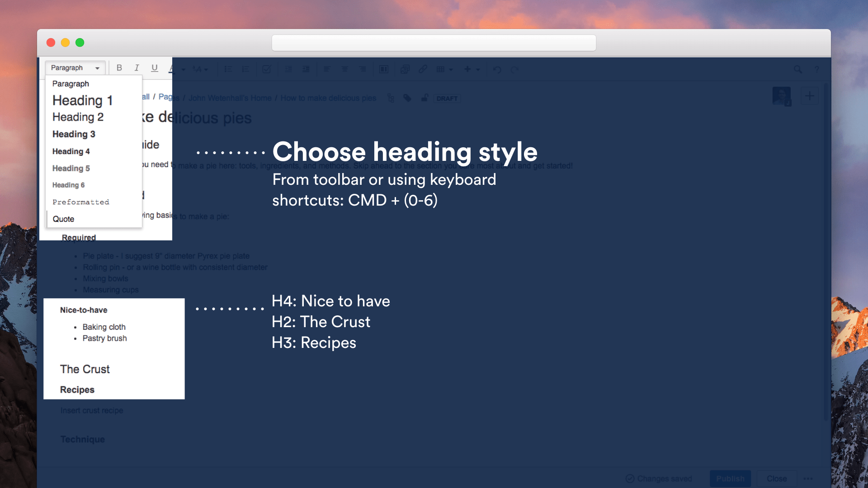Redo the last change
The image size is (868, 488).
(x=515, y=69)
